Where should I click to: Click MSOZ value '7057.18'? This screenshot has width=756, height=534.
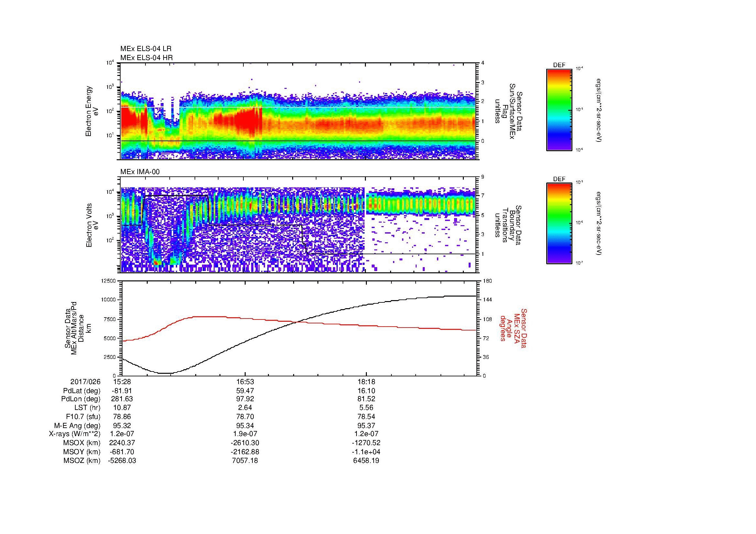[x=245, y=461]
